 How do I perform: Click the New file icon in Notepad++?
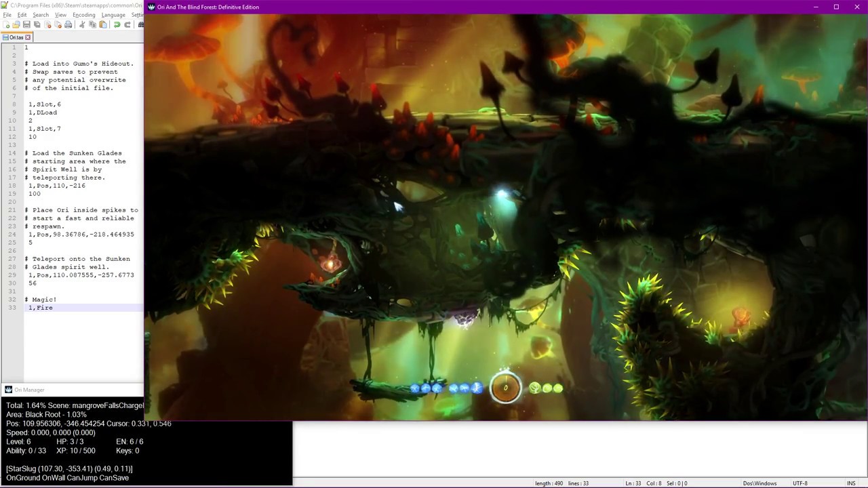[x=7, y=25]
